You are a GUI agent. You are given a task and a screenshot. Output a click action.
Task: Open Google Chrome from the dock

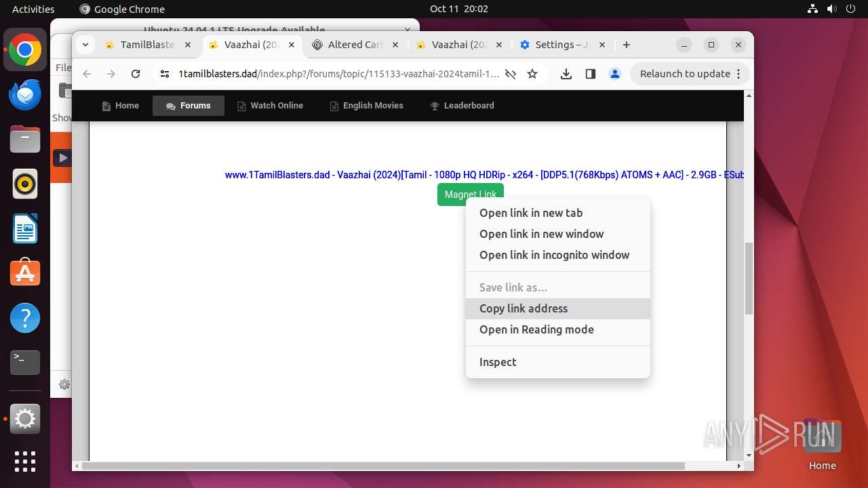tap(25, 50)
